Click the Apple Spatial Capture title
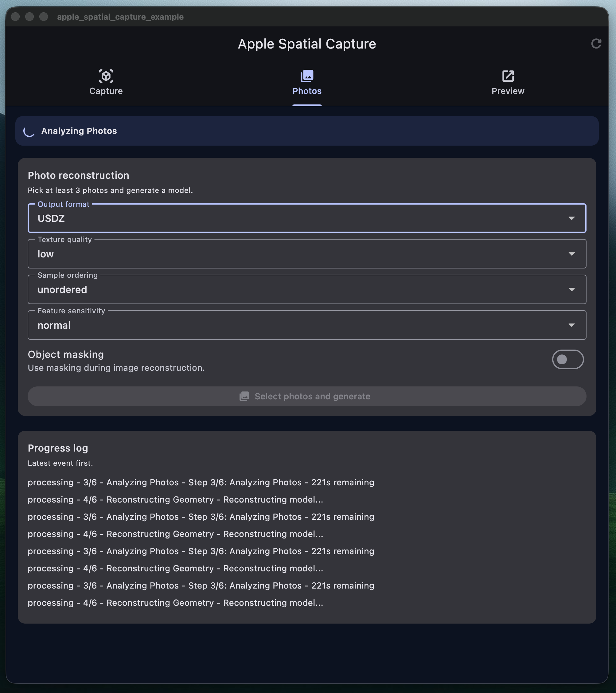The height and width of the screenshot is (693, 616). pos(307,44)
